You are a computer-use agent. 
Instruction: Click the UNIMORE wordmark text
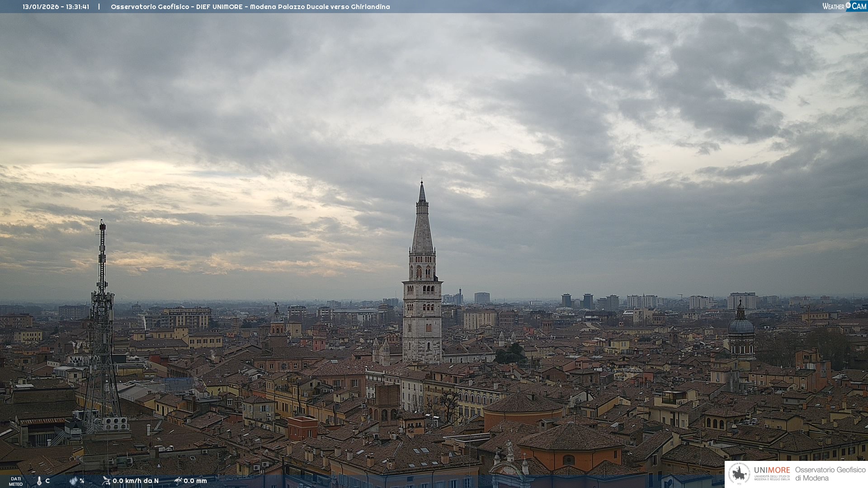(772, 470)
